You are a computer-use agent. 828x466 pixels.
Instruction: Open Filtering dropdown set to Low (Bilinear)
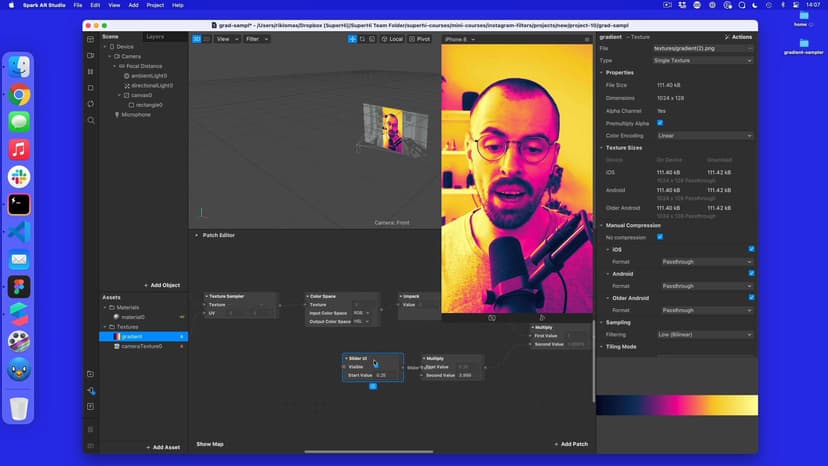704,335
